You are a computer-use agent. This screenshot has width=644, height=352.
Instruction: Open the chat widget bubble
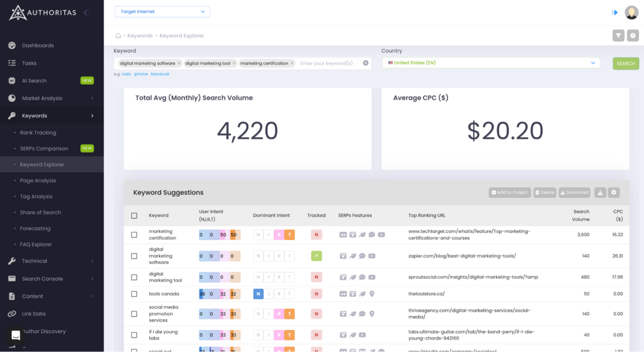(16, 335)
